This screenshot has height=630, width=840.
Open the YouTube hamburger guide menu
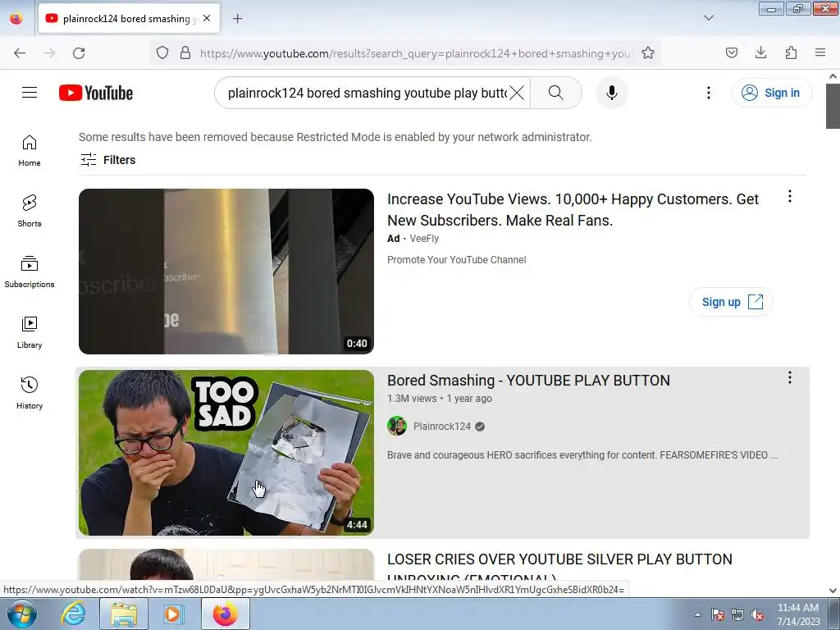(x=30, y=93)
